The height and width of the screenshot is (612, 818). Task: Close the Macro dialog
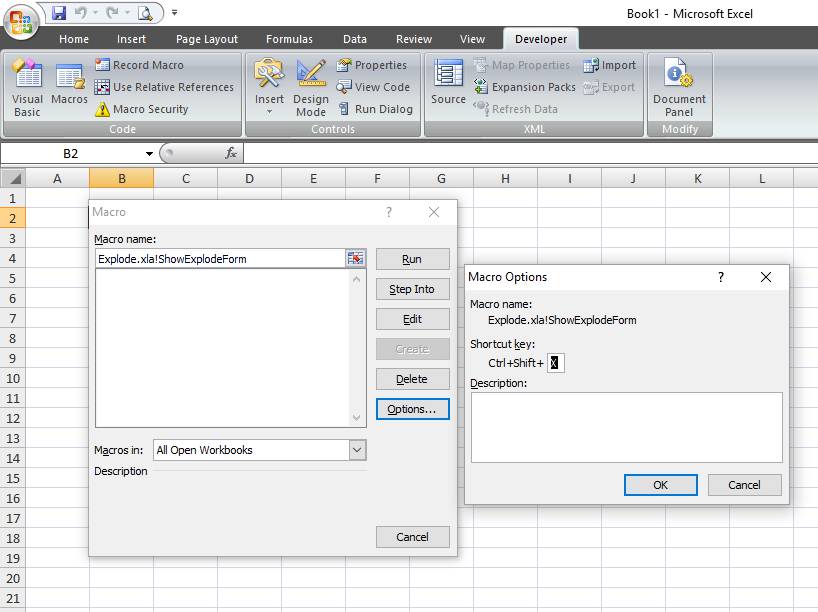pyautogui.click(x=434, y=212)
